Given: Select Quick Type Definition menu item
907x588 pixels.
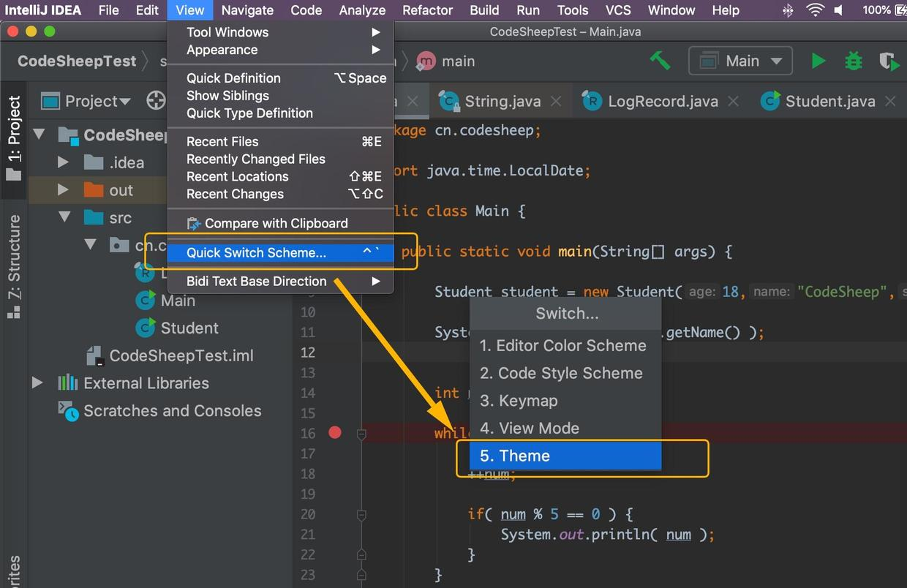Looking at the screenshot, I should pyautogui.click(x=281, y=113).
